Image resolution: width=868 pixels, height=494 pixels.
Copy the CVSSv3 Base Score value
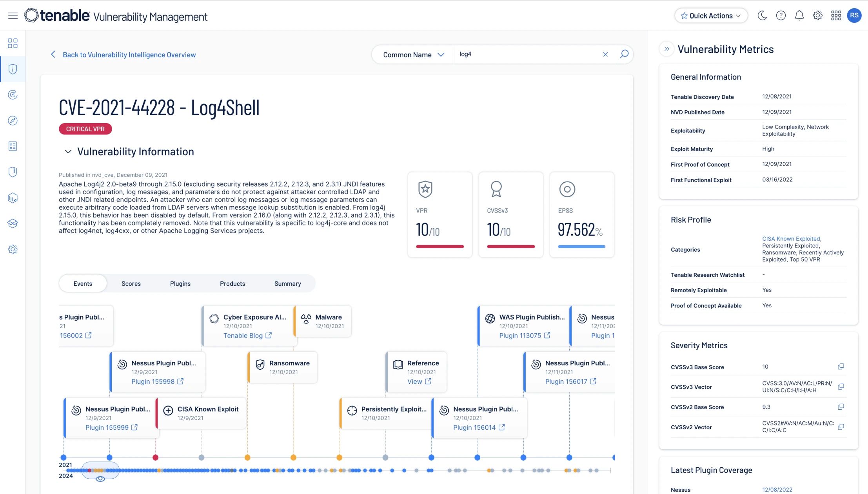point(841,367)
